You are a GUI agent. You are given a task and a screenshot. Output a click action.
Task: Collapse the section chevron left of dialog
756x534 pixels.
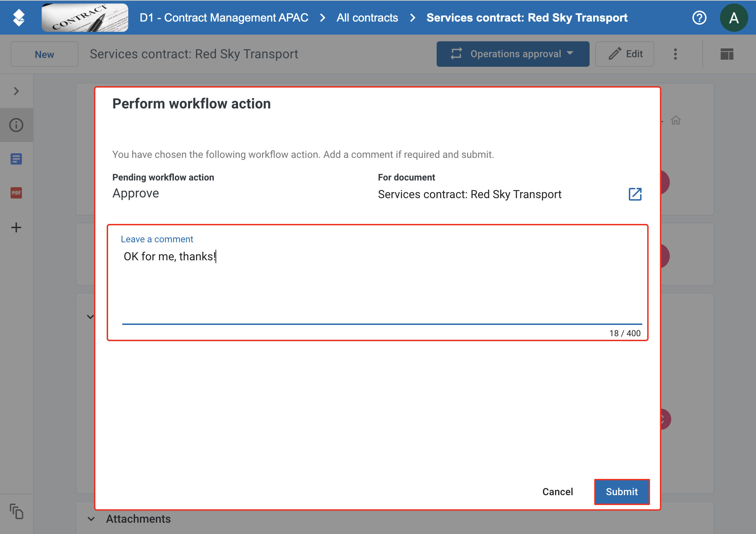(x=90, y=317)
